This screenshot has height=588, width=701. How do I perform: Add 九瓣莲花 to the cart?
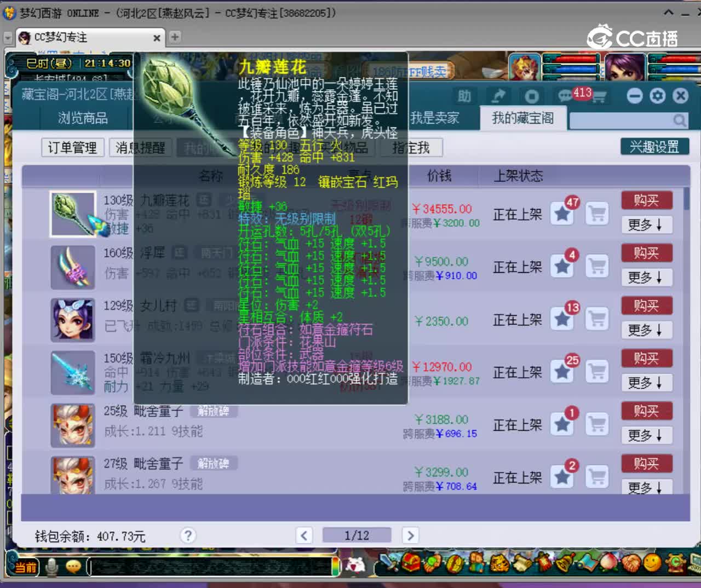tap(597, 213)
